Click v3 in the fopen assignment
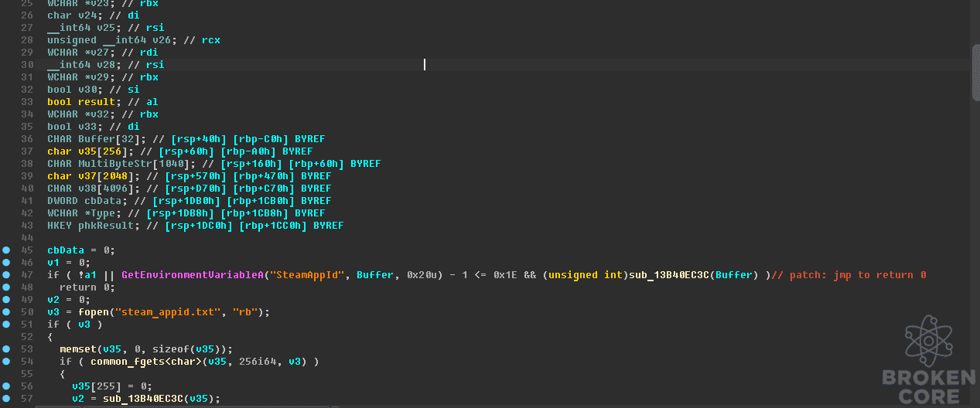 pyautogui.click(x=53, y=312)
